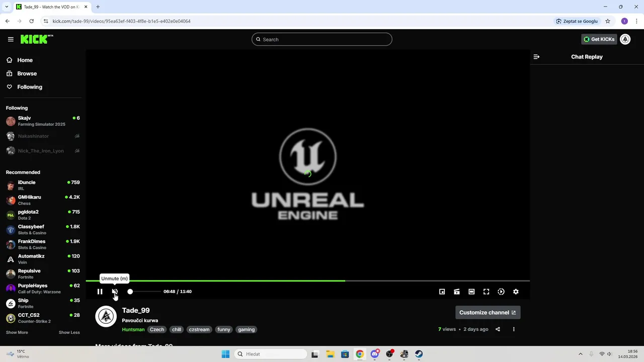Select the chill tag
644x362 pixels.
[176, 330]
